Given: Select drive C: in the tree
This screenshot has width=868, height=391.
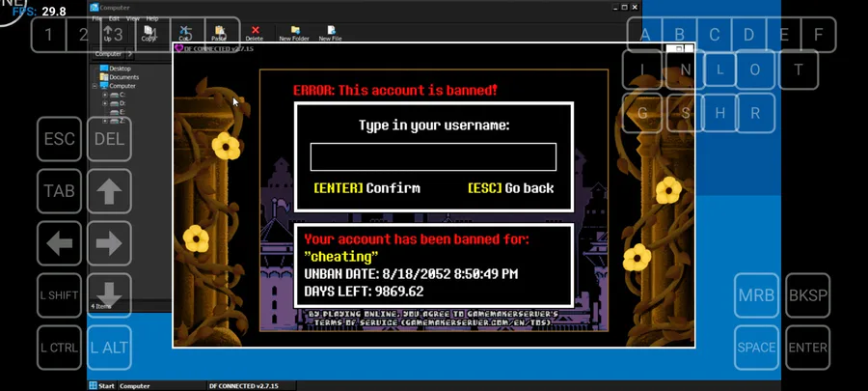Looking at the screenshot, I should (118, 95).
